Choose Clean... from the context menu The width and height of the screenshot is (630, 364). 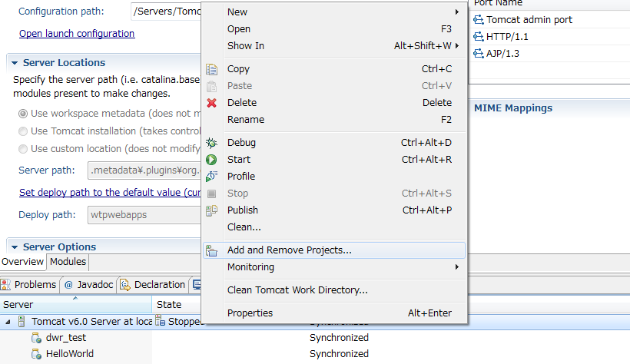[334, 227]
